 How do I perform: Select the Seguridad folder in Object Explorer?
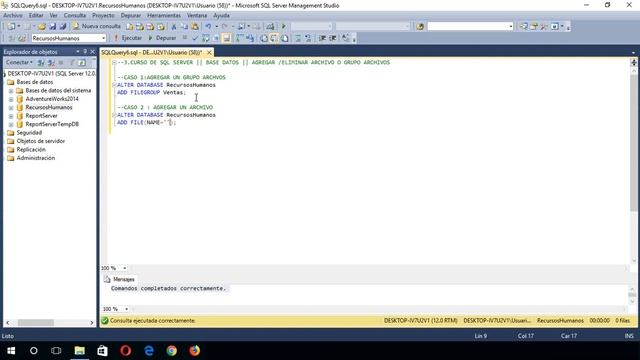point(29,133)
